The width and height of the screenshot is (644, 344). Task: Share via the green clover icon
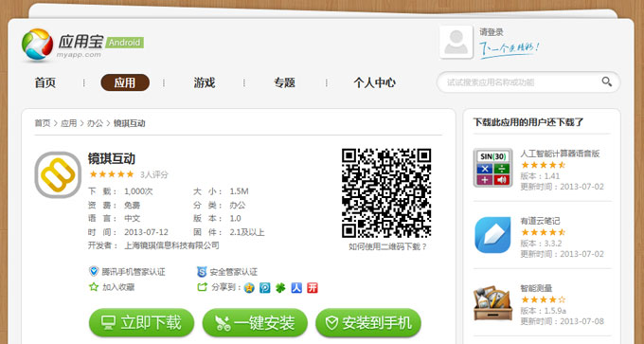(x=280, y=288)
